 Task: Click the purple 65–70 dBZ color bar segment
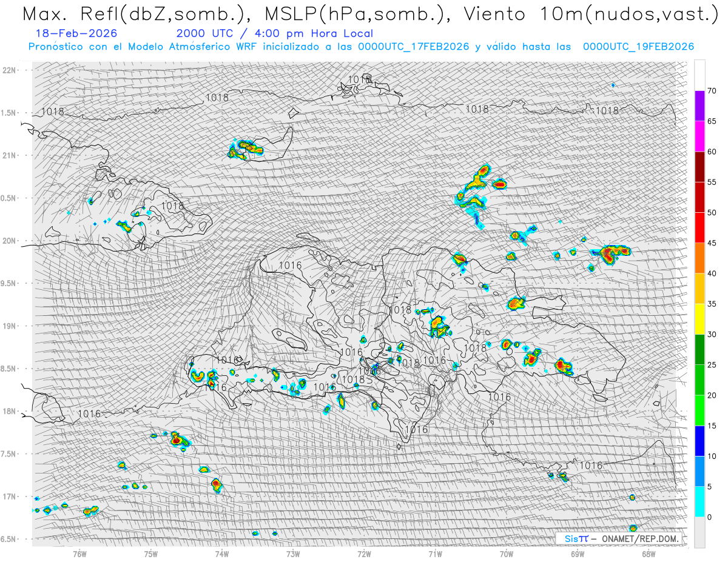click(700, 106)
